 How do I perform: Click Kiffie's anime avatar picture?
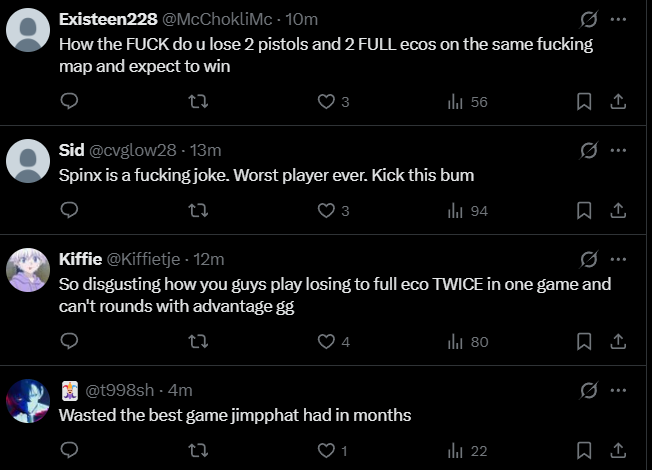(x=28, y=269)
